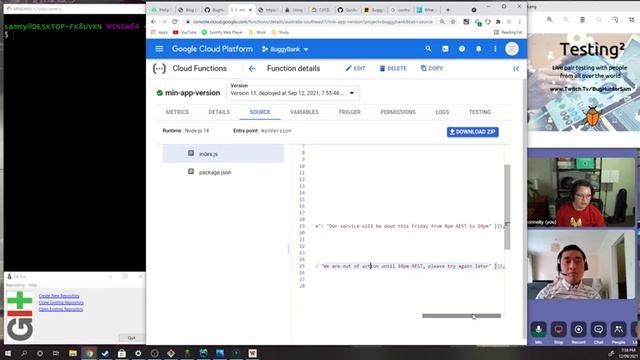
Task: Select index.js in the file list
Action: (223, 153)
